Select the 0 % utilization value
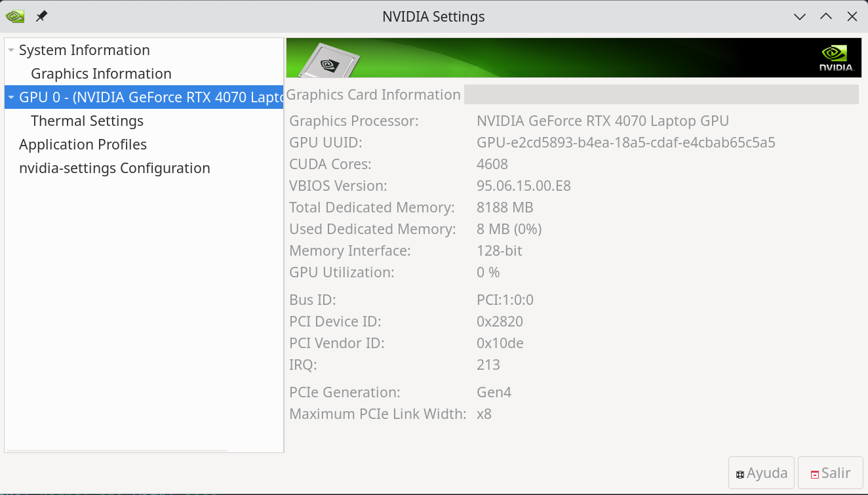 488,272
